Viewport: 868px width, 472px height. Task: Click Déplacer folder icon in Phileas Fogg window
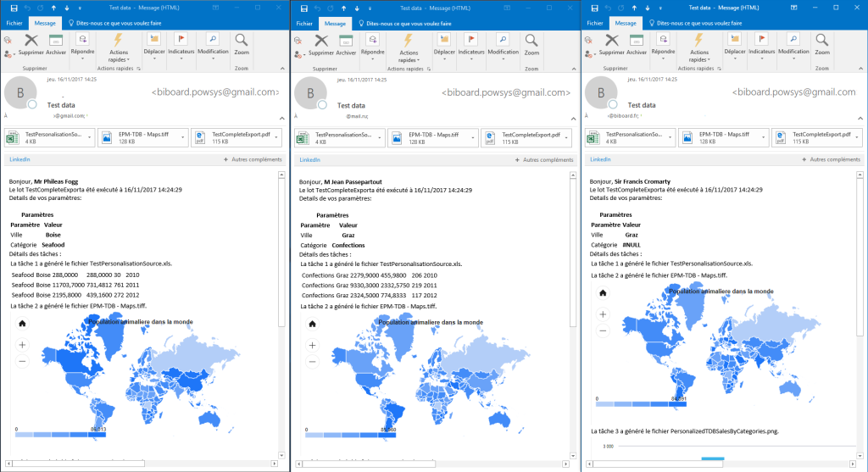click(x=154, y=39)
